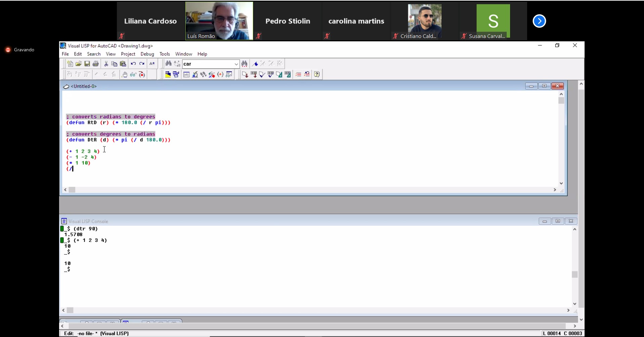Save the file using the floppy icon
Viewport: 644px width, 337px height.
coord(87,64)
